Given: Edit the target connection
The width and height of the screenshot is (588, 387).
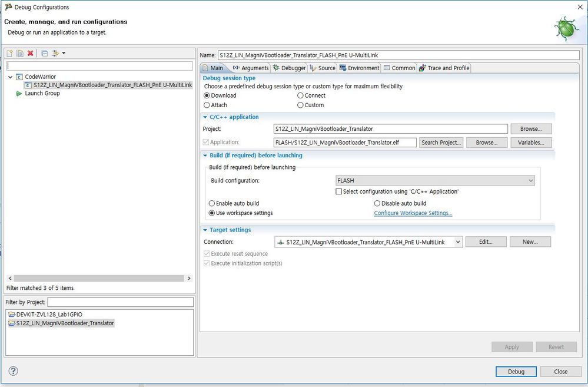Looking at the screenshot, I should 486,242.
